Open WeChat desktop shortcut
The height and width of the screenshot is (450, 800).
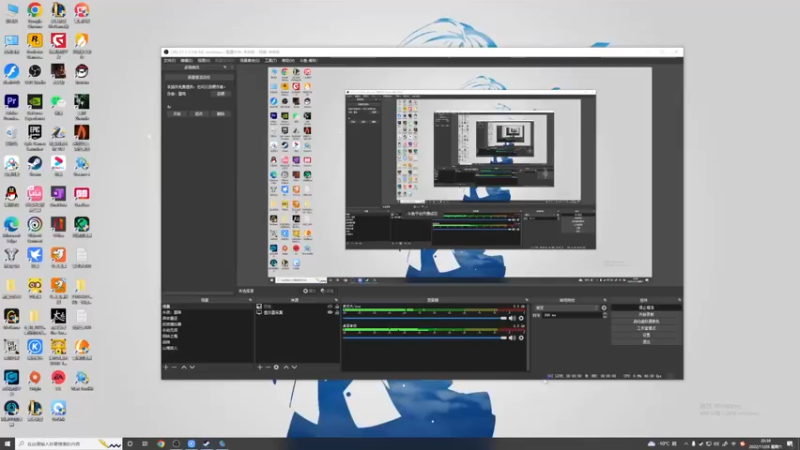58,105
